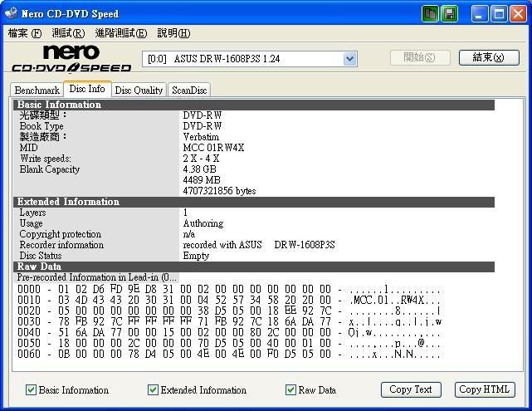Click the 4489 MB capacity value
Screen dimensions: 532x411
point(202,180)
